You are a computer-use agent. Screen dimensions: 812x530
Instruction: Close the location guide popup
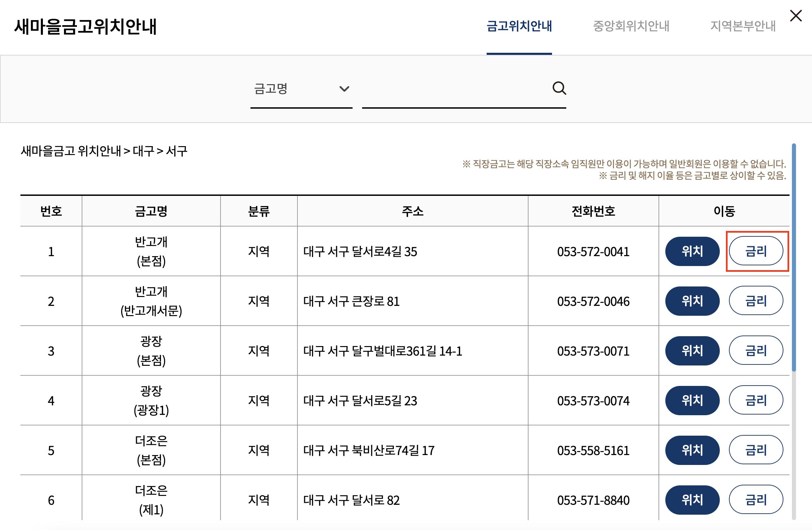pos(796,15)
